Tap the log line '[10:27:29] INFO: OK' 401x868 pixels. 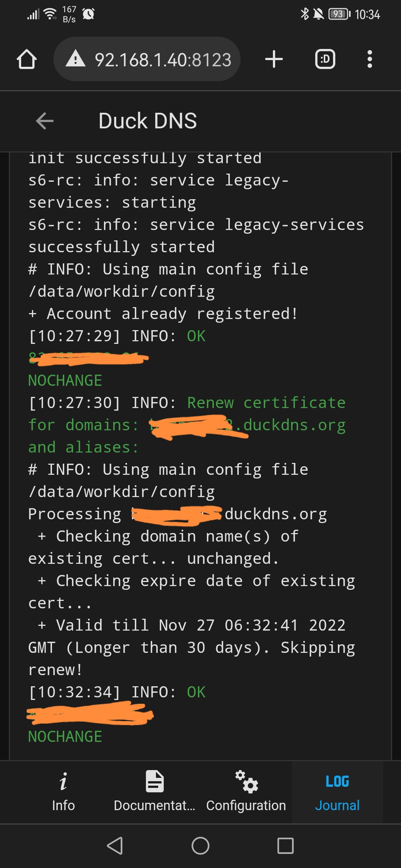coord(117,336)
